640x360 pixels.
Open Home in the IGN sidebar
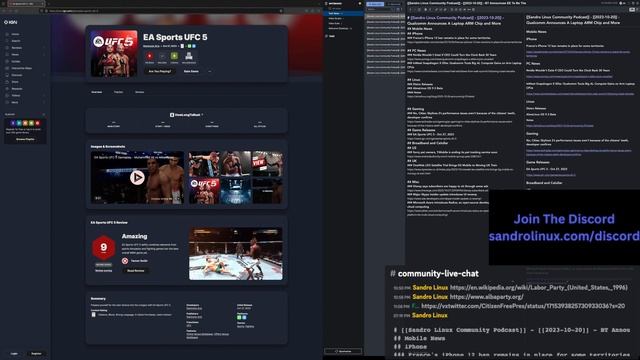(x=15, y=34)
